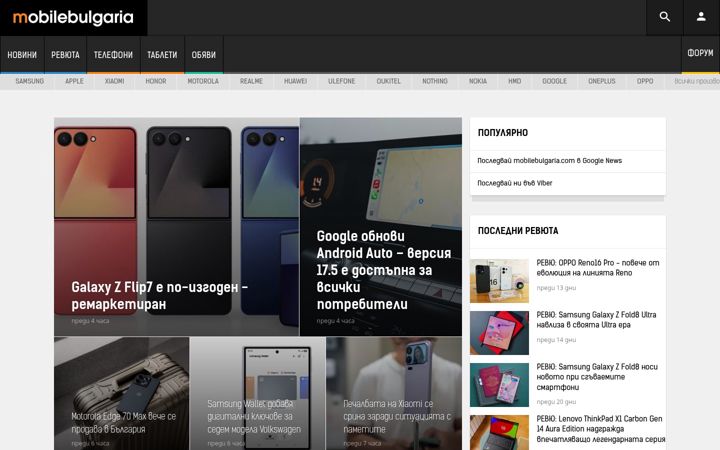Open the НОВИНИ menu tab
The width and height of the screenshot is (720, 450).
click(22, 55)
